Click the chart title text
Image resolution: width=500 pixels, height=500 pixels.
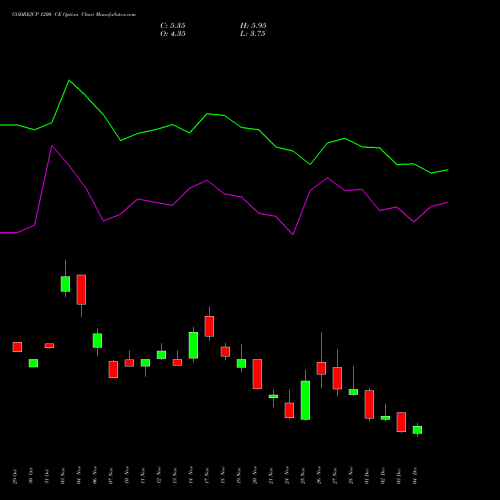click(74, 15)
